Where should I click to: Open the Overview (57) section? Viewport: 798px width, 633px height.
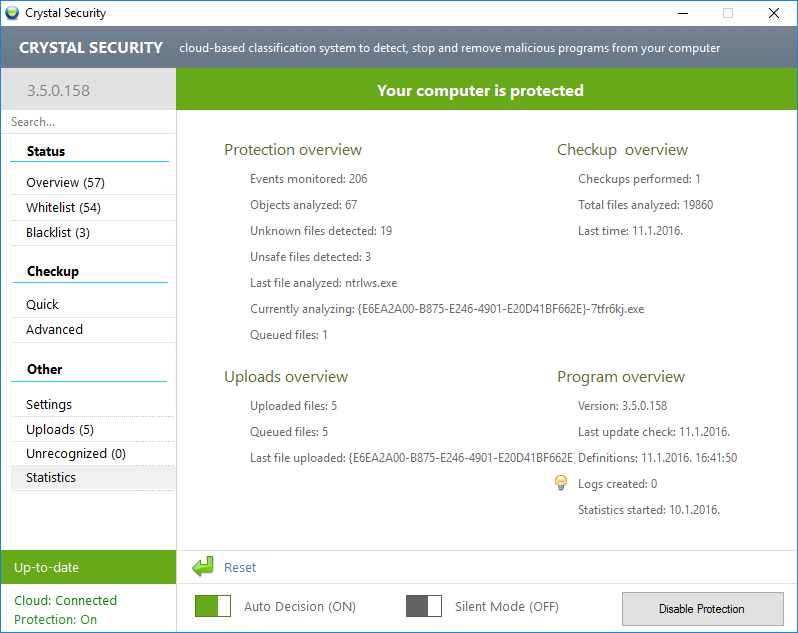[x=65, y=182]
